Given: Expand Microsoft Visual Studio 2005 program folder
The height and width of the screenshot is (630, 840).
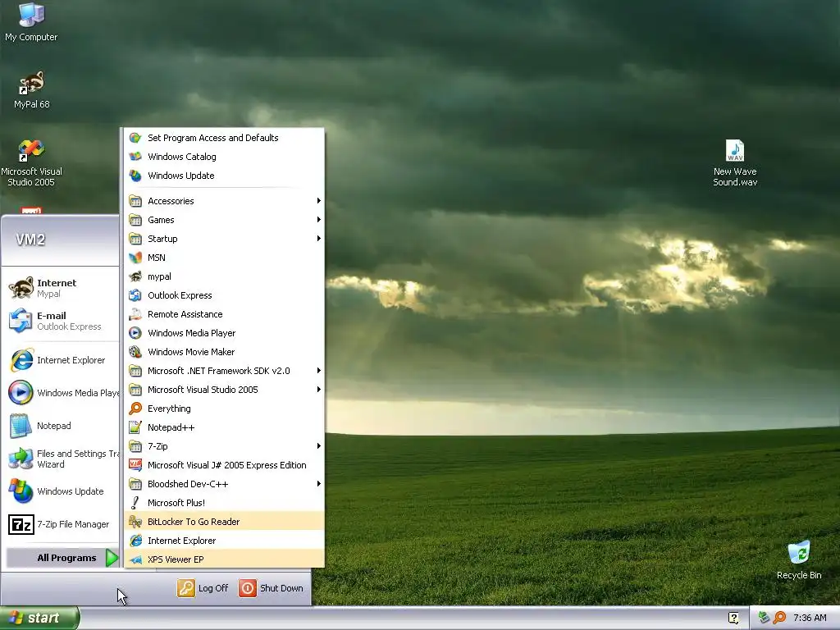Looking at the screenshot, I should pos(224,390).
